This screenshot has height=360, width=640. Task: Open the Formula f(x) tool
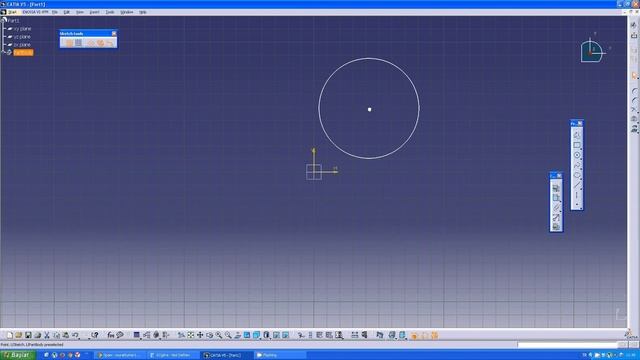(111, 335)
